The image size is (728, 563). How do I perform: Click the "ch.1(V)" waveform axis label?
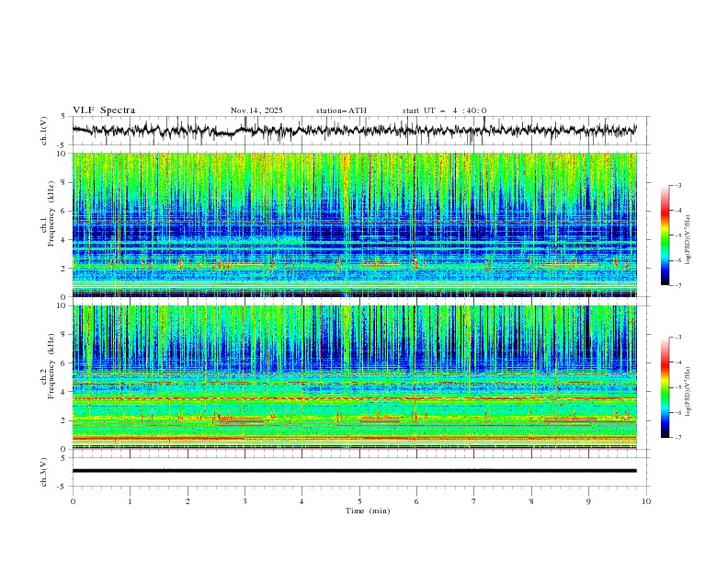pyautogui.click(x=44, y=131)
